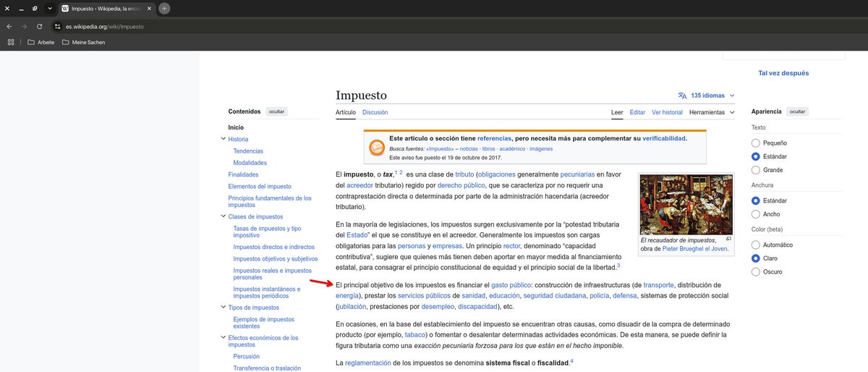Click the Tal vez después link

783,73
